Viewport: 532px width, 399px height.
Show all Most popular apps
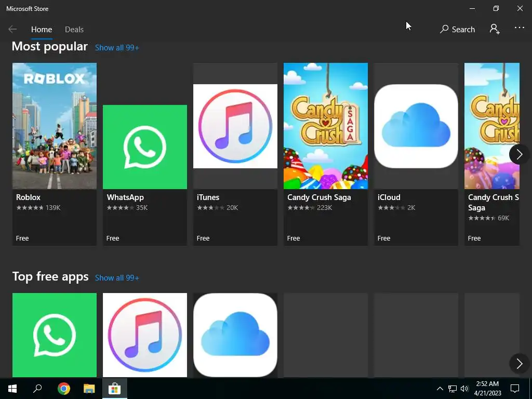coord(117,48)
